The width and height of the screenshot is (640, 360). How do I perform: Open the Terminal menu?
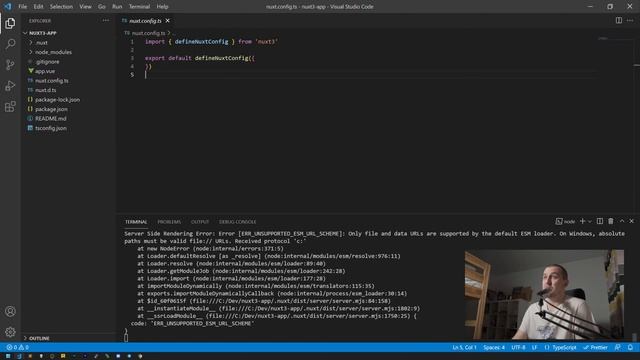[139, 7]
